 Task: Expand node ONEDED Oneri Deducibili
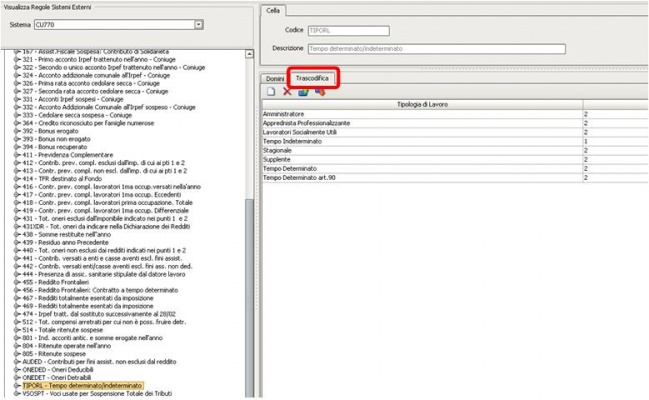click(x=17, y=370)
